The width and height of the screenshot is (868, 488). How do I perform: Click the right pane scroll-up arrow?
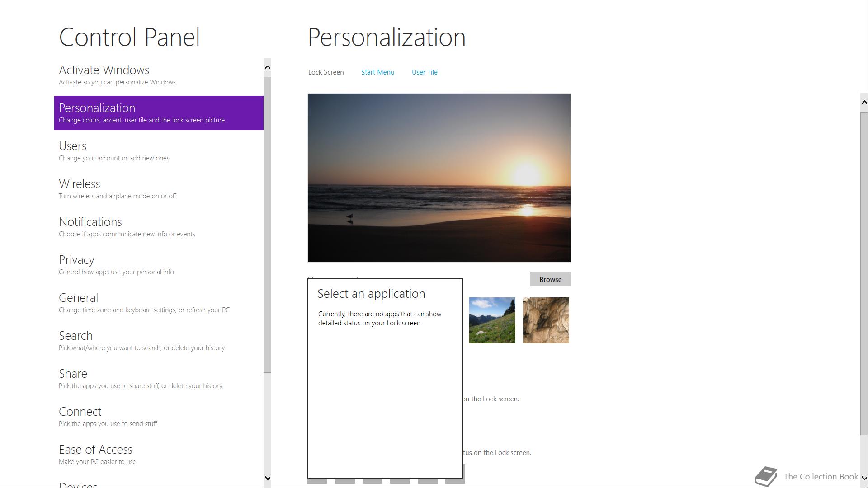coord(864,103)
